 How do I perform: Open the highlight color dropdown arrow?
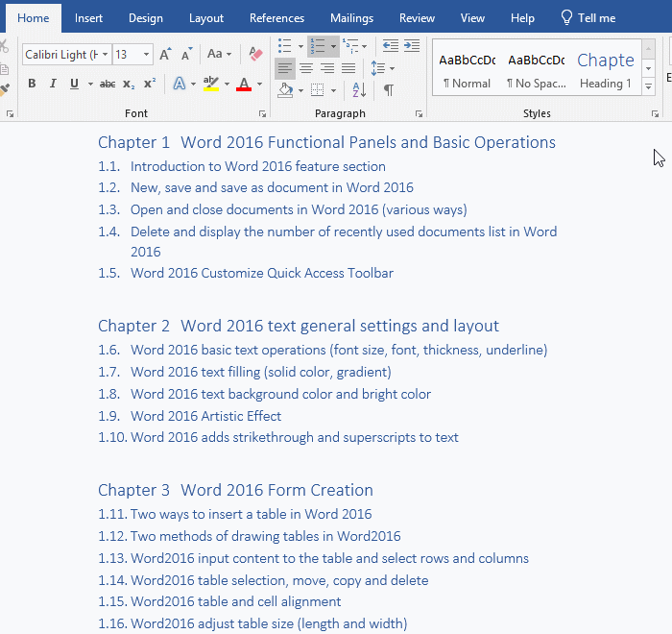tap(227, 84)
